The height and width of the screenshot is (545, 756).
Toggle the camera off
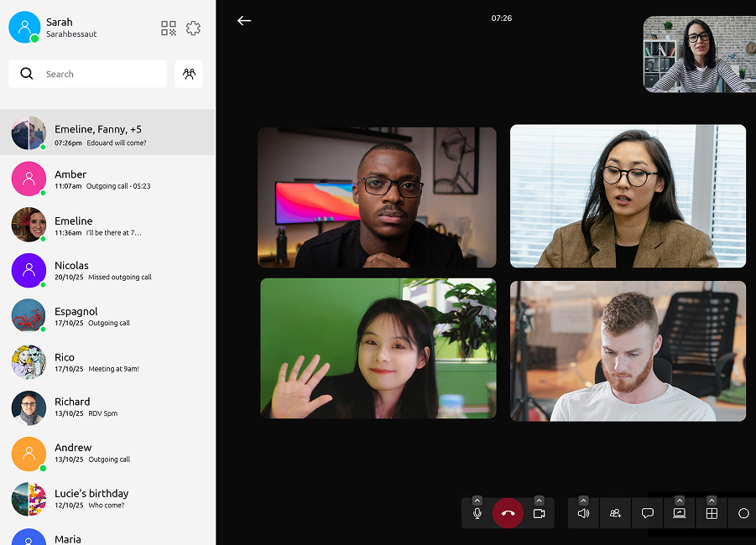[539, 513]
